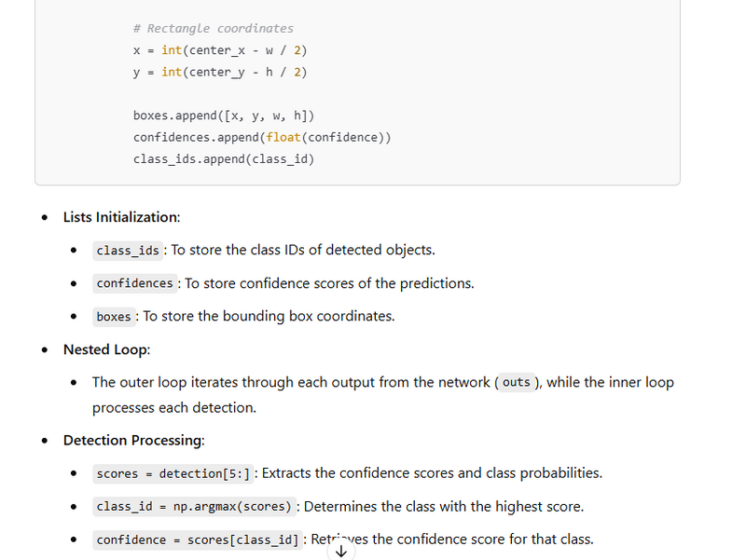746x560 pixels.
Task: Click the class_id = np.argmax(scores) snippet
Action: (194, 507)
